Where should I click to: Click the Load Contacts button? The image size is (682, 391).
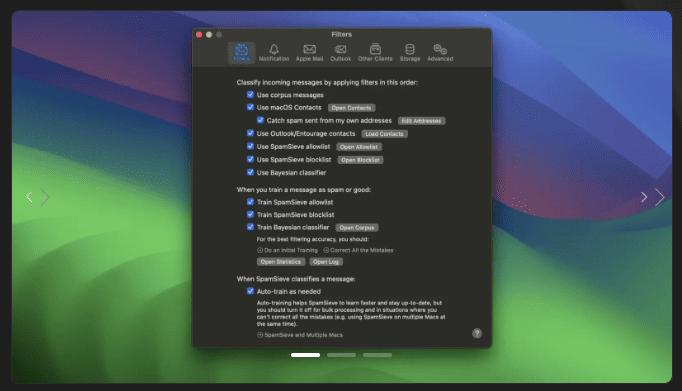[x=384, y=134]
